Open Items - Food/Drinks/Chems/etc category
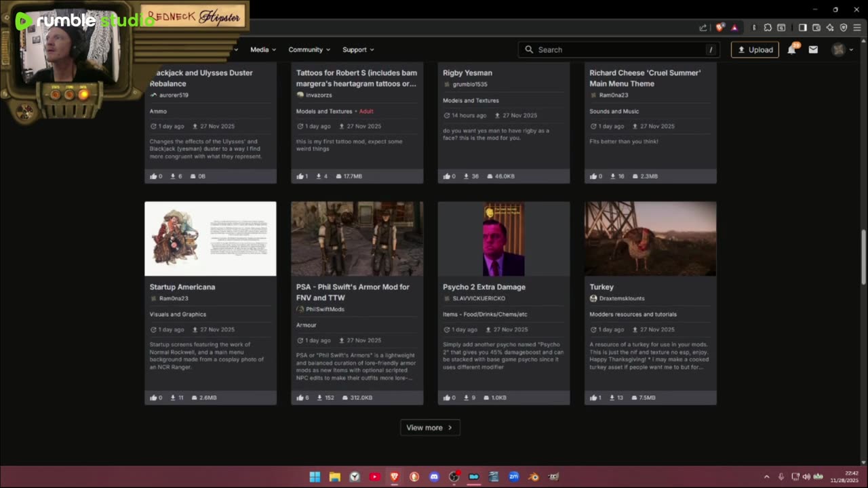Screen dimensions: 868x488 point(485,314)
